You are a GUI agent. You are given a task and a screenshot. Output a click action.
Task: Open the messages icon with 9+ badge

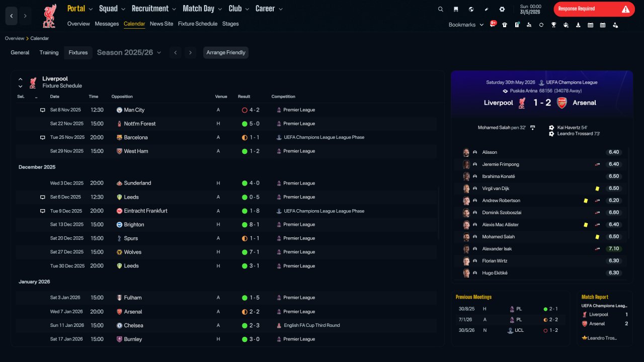pos(493,24)
